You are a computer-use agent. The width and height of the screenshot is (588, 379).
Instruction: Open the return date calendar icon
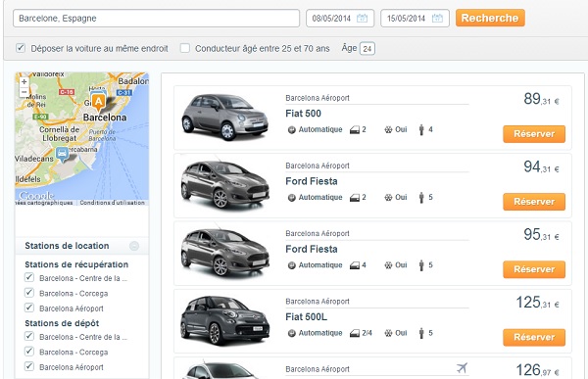pos(437,18)
